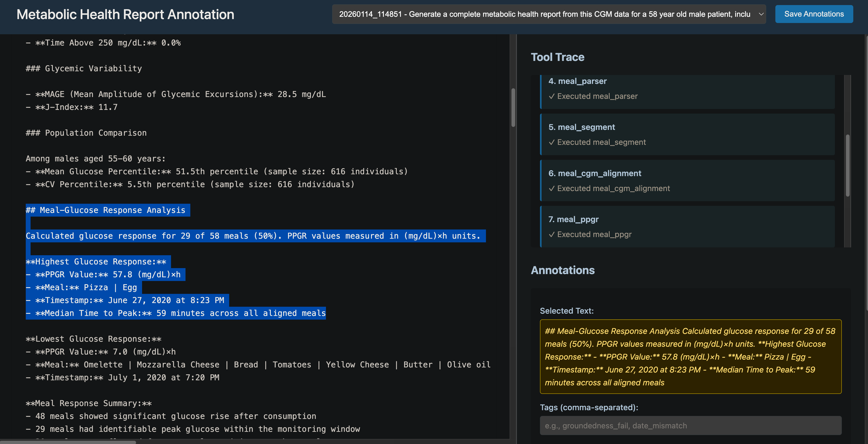Click the chevron on the task selector
The width and height of the screenshot is (868, 444).
coord(761,14)
